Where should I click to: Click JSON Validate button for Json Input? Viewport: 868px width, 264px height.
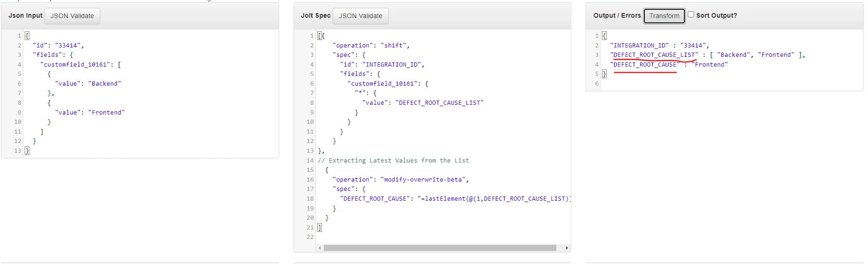pyautogui.click(x=72, y=16)
